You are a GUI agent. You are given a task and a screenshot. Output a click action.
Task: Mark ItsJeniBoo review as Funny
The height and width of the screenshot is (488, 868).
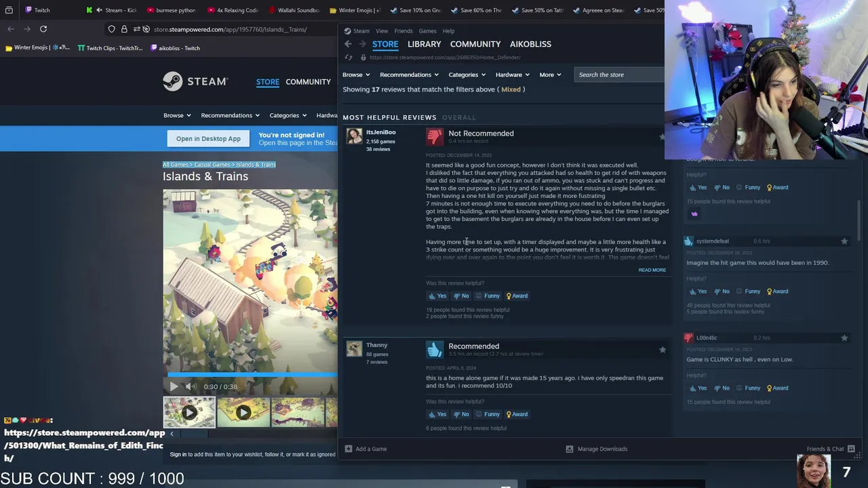488,296
